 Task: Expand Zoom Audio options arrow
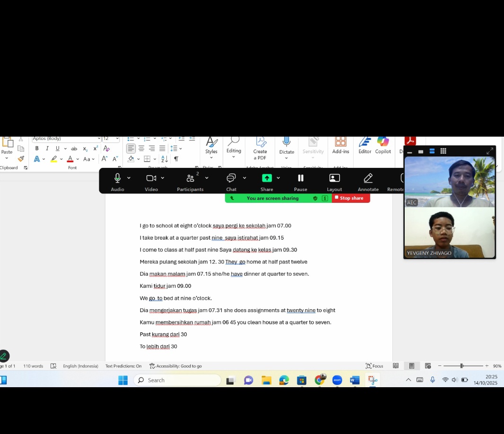click(x=129, y=178)
